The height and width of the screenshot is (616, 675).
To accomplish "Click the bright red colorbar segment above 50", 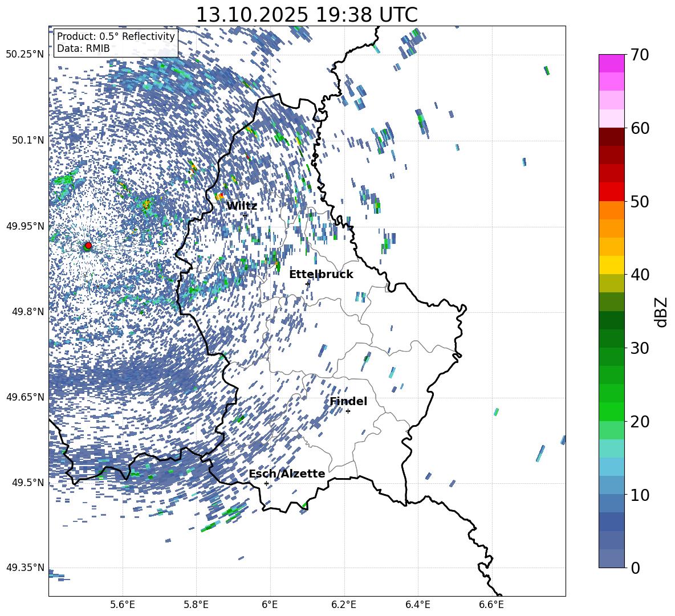I will (611, 192).
